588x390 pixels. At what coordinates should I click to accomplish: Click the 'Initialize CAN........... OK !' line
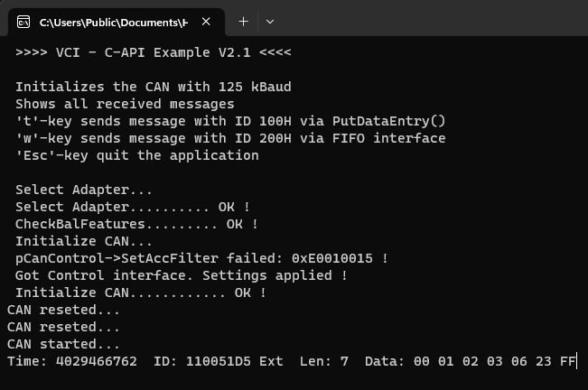[141, 293]
